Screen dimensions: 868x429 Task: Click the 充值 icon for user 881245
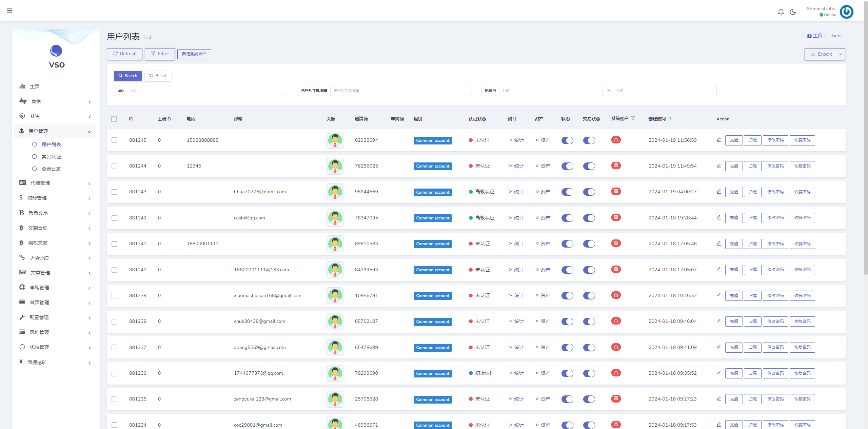pyautogui.click(x=734, y=140)
